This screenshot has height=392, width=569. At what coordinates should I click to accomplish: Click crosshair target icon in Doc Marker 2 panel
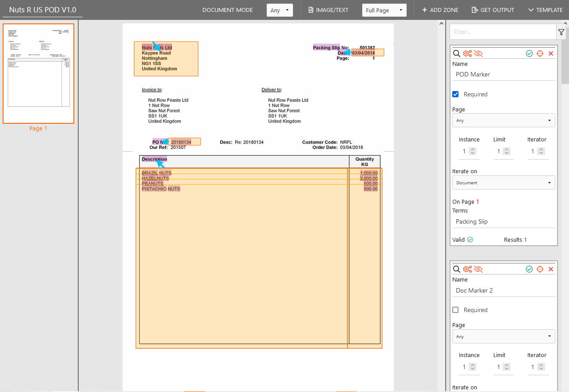coord(540,269)
